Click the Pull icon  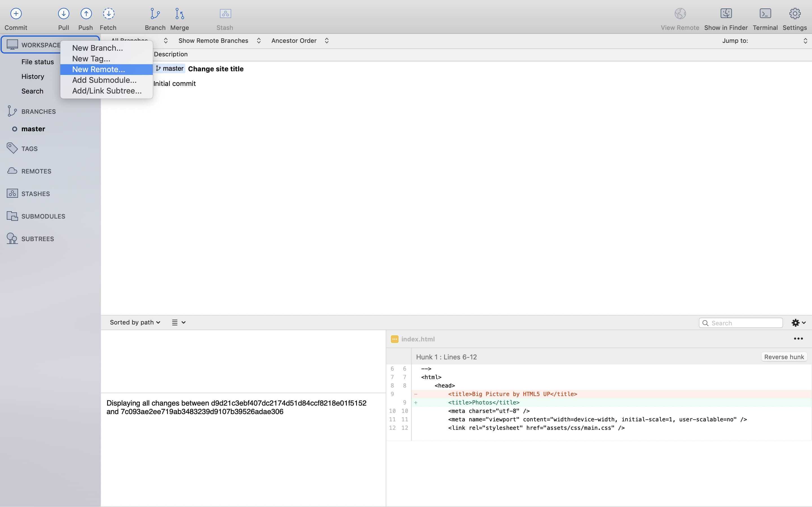pyautogui.click(x=63, y=14)
